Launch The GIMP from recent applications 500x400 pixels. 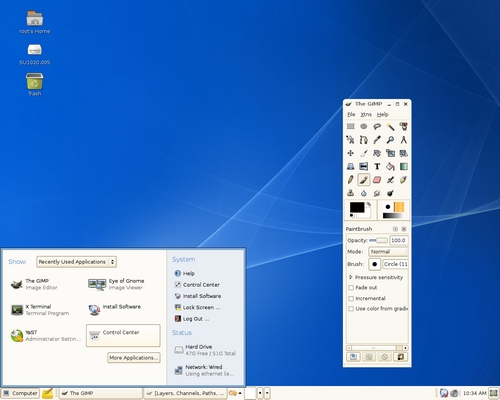pos(34,284)
